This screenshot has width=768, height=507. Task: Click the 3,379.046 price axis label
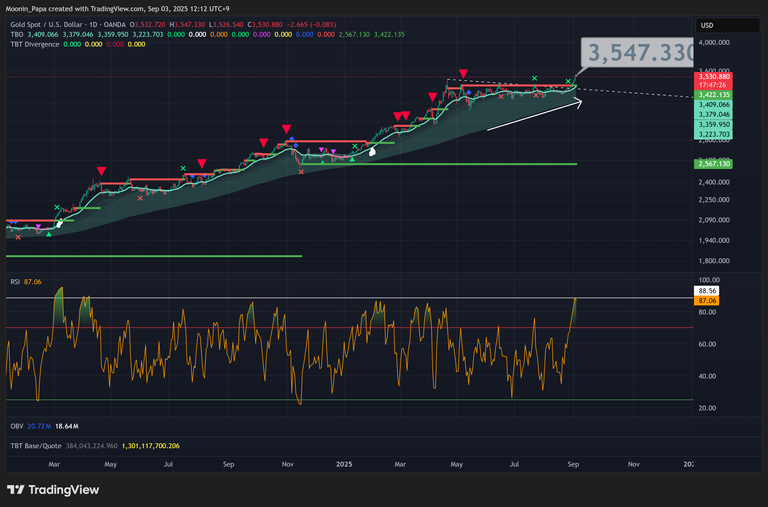pos(714,114)
